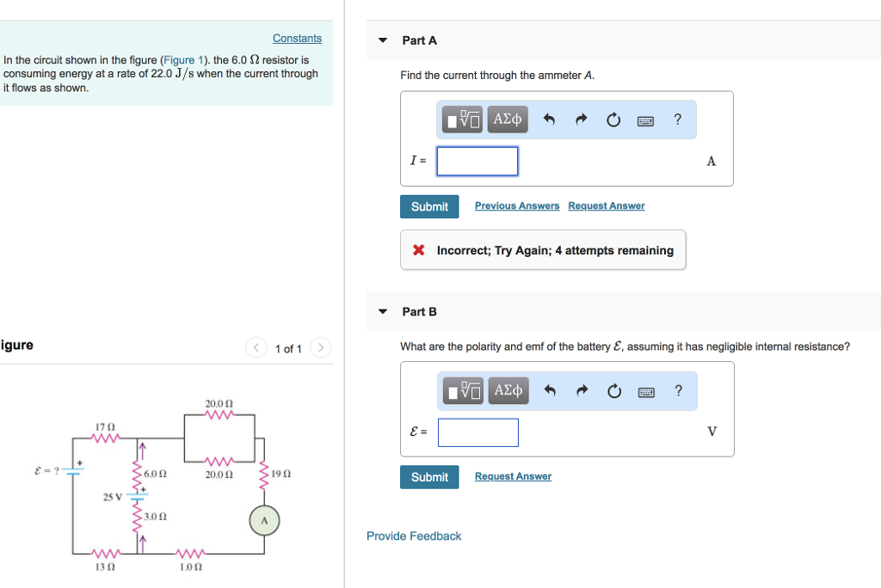This screenshot has width=881, height=588.
Task: Click the help question mark in Part A toolbar
Action: (x=677, y=119)
